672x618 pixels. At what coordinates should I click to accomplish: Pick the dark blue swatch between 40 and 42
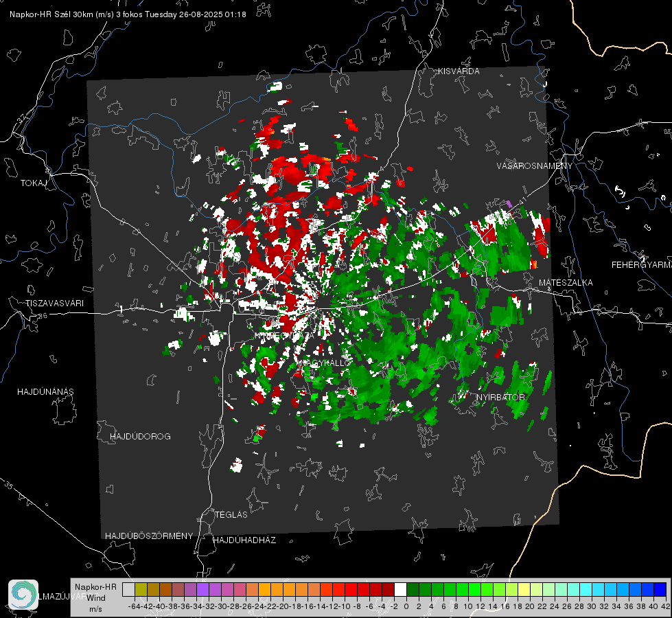(660, 589)
